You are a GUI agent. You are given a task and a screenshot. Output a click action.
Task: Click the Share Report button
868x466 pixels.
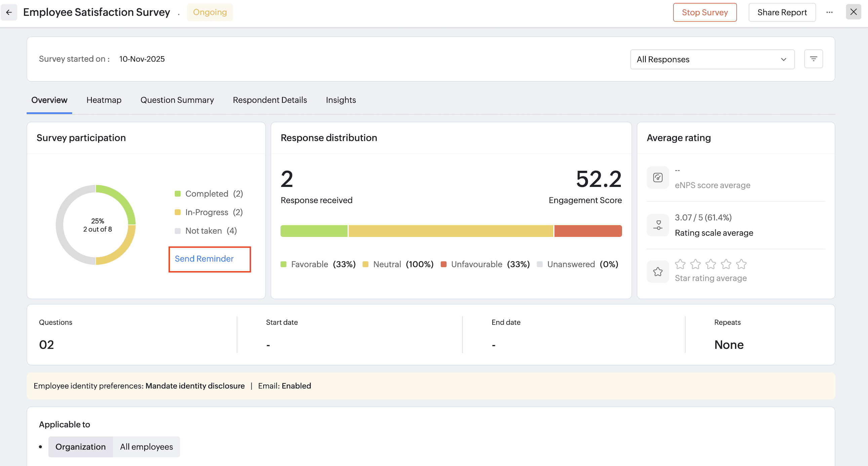pyautogui.click(x=782, y=12)
